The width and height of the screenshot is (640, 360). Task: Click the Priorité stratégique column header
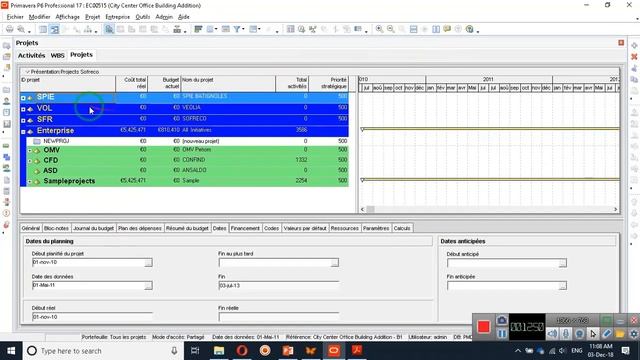[329, 83]
